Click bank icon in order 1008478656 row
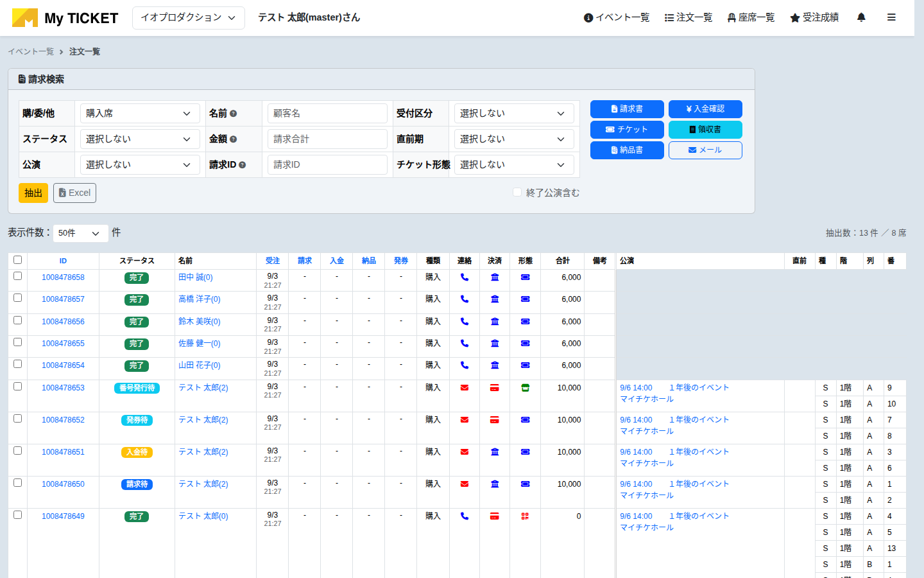This screenshot has height=578, width=924. point(495,321)
